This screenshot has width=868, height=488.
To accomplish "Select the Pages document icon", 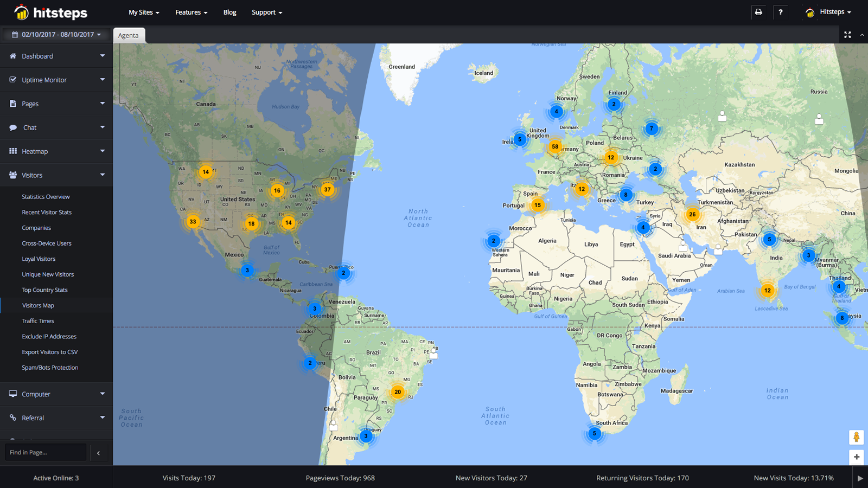I will click(x=12, y=104).
